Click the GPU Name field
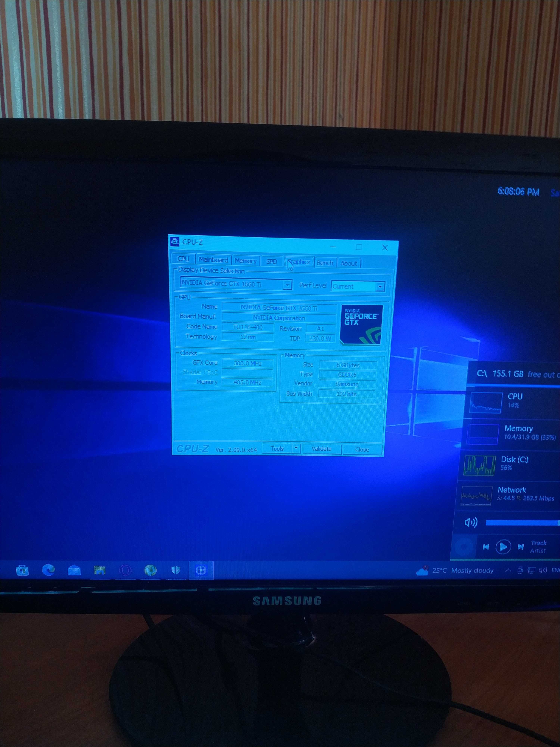The width and height of the screenshot is (560, 747). tap(279, 308)
